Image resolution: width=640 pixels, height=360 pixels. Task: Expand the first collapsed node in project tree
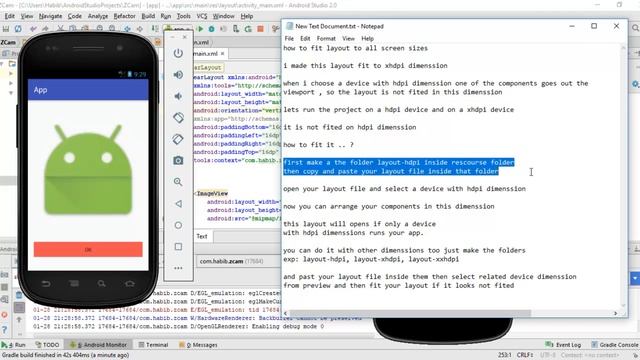coord(11,74)
